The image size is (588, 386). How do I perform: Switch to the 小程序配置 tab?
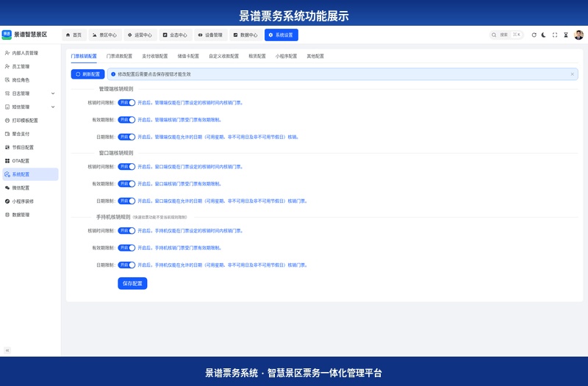(286, 57)
